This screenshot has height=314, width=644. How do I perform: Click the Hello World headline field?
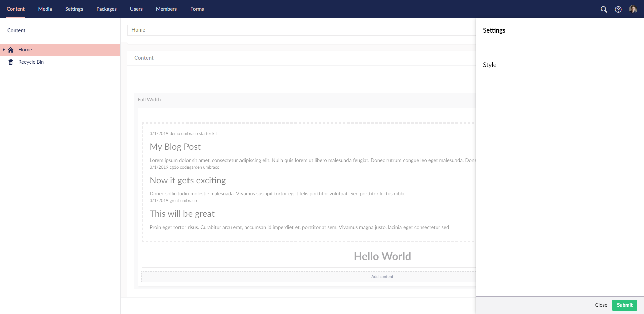coord(382,256)
